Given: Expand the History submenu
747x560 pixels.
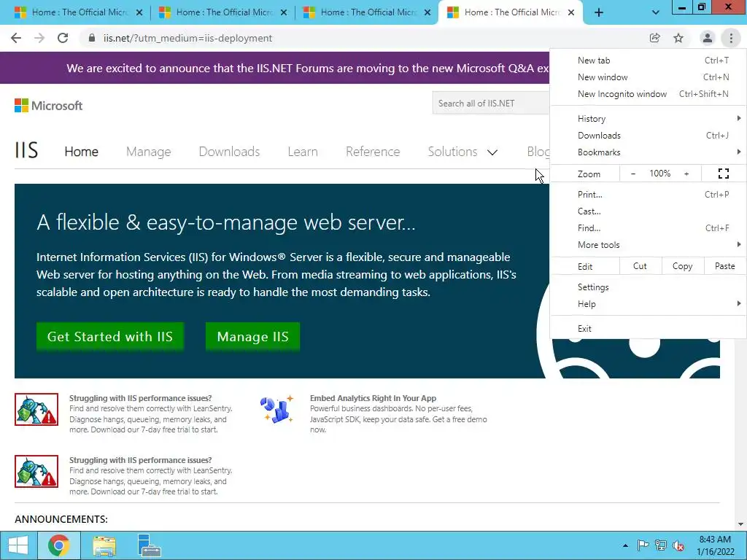Looking at the screenshot, I should [x=648, y=119].
